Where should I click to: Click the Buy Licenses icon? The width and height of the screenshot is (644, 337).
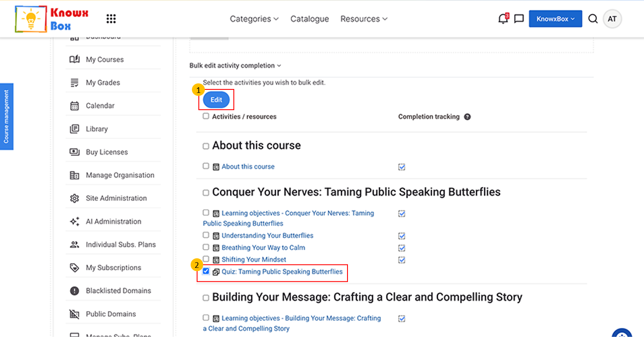[x=74, y=152]
